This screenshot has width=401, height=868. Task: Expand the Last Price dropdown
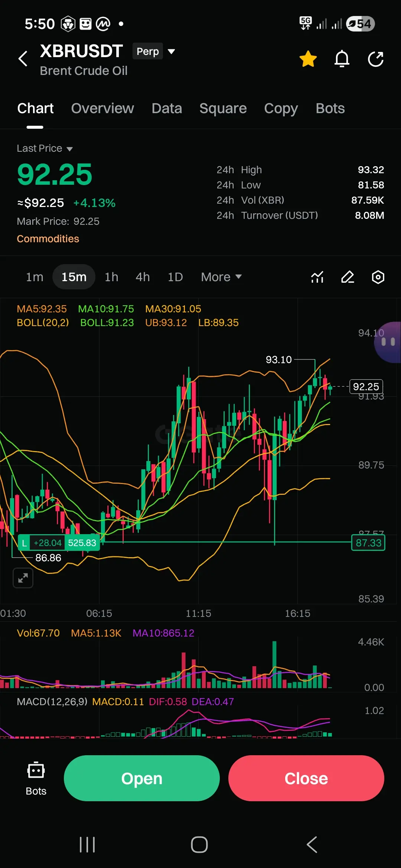(x=45, y=148)
